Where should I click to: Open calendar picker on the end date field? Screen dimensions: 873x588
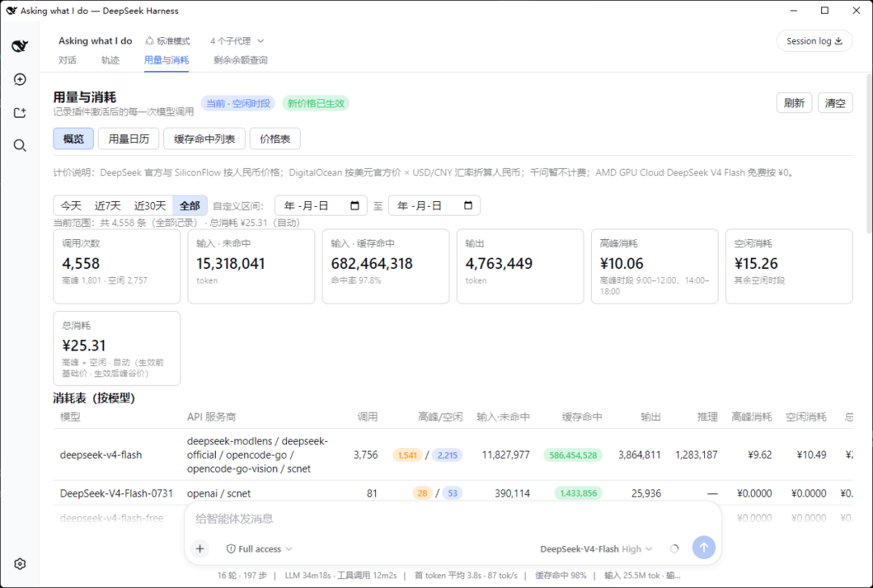pyautogui.click(x=468, y=206)
